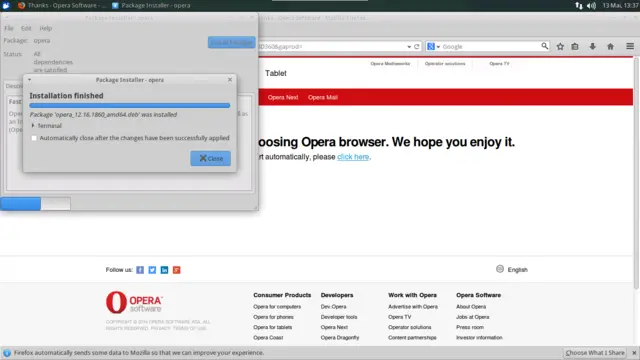
Task: Open Dev.Opera link
Action: click(x=333, y=307)
